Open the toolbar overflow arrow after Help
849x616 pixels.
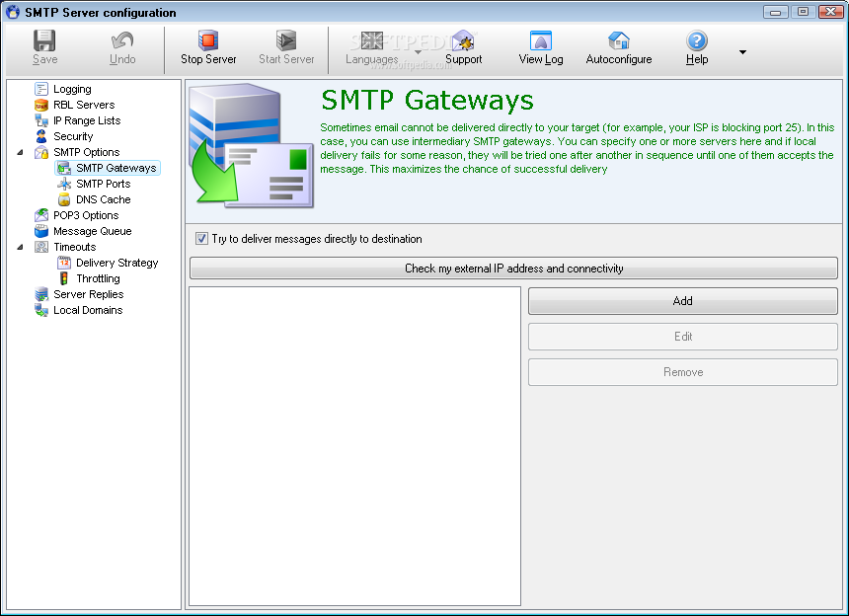click(x=742, y=52)
